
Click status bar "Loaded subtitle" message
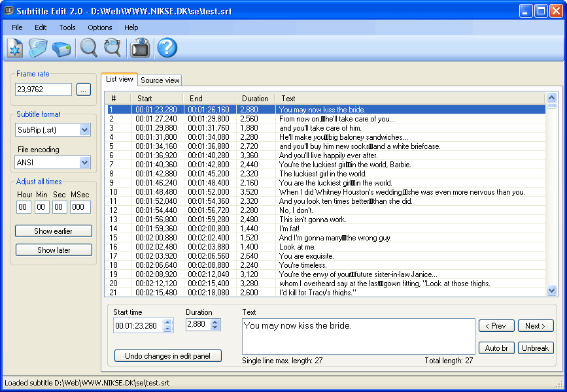[87, 383]
